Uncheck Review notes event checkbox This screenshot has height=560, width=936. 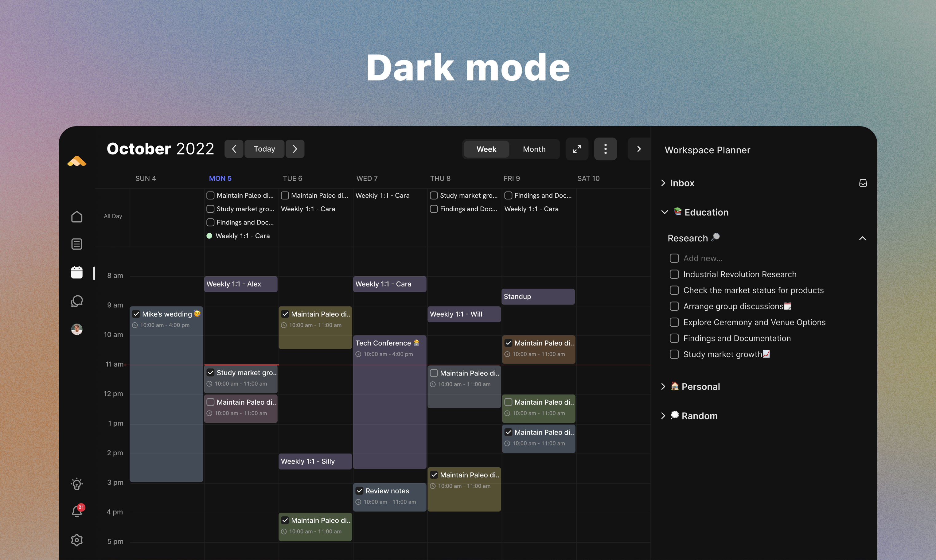tap(359, 491)
